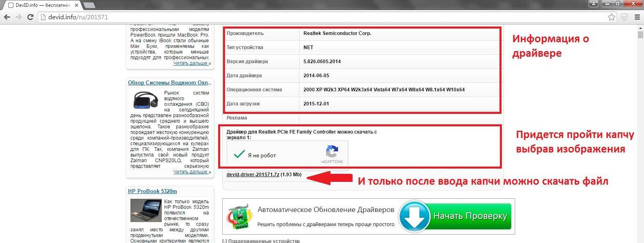This screenshot has height=243, width=644.
Task: Select the device type value 'NET'
Action: [x=308, y=47]
